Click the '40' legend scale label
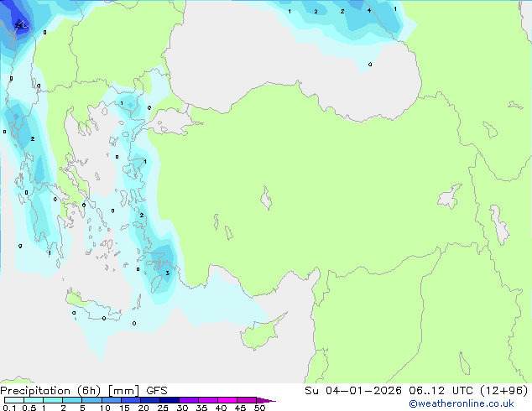The height and width of the screenshot is (411, 532). tap(221, 408)
